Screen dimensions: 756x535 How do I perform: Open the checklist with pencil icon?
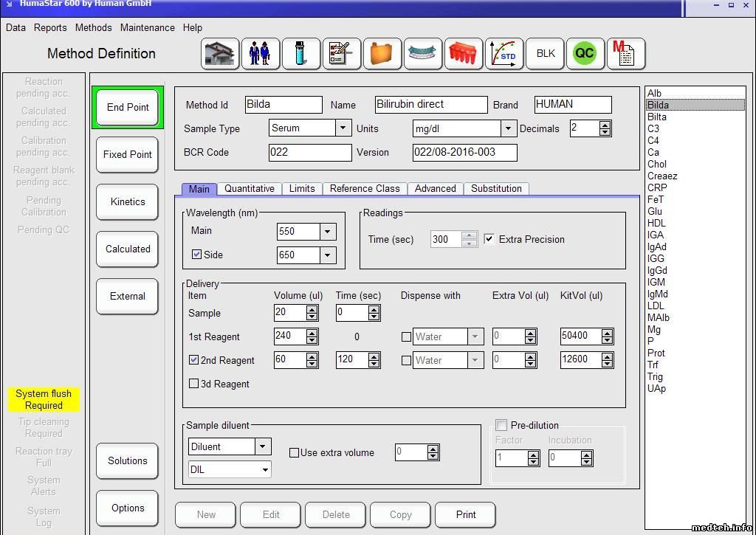tap(341, 54)
